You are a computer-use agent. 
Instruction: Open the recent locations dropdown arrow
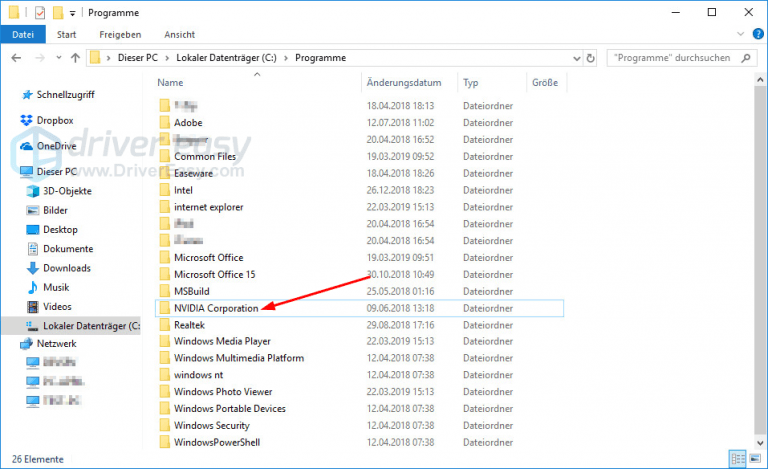click(59, 58)
